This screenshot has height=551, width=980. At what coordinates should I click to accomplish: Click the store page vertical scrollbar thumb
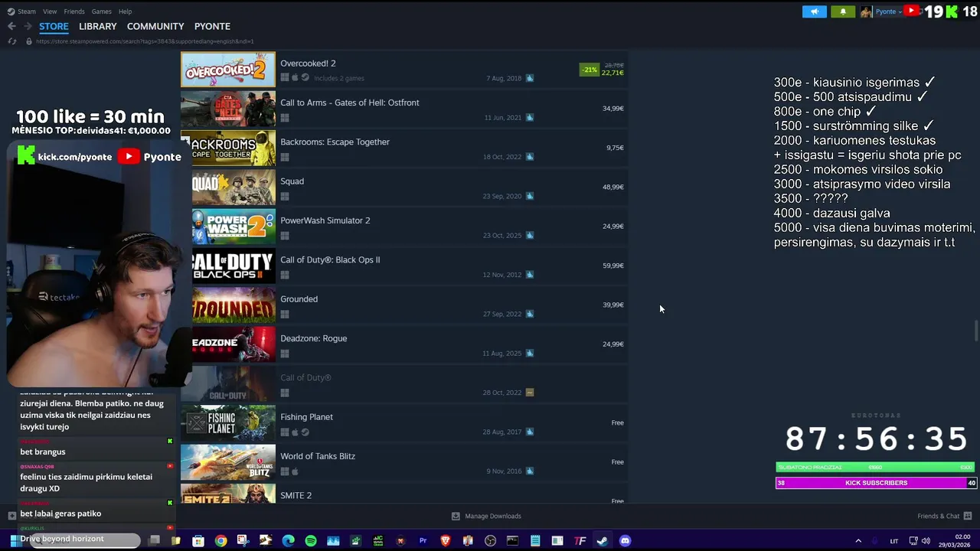click(x=976, y=331)
